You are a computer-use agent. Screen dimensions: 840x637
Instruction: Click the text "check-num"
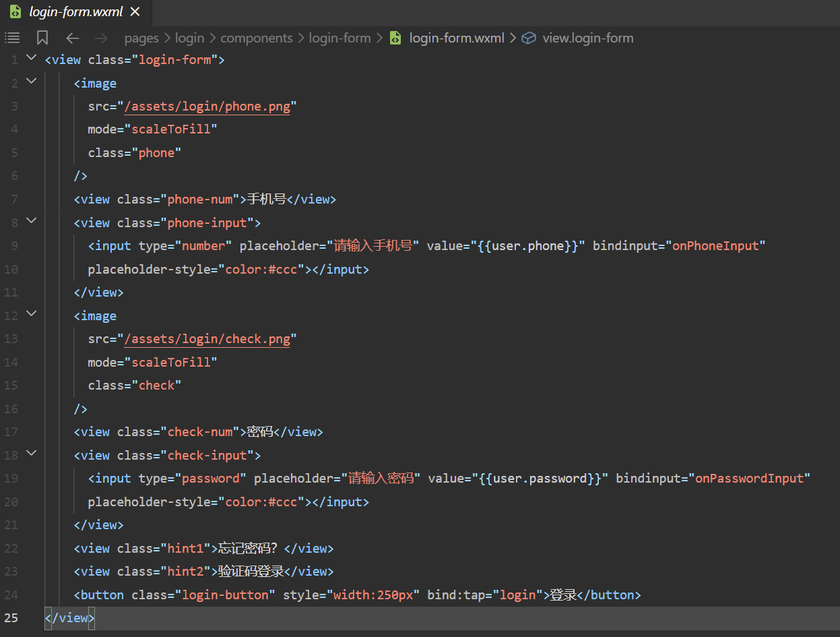point(199,432)
